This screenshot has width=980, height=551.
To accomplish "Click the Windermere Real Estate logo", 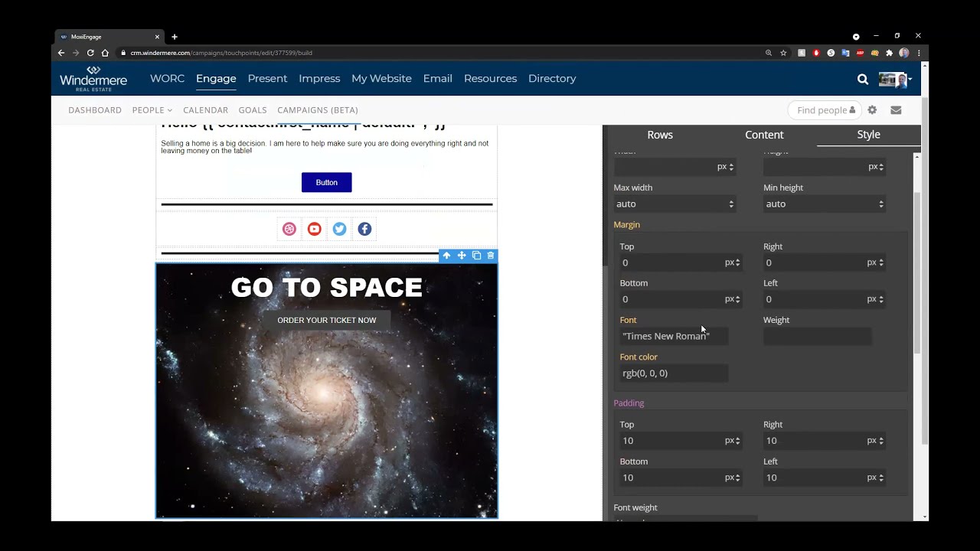I will (x=93, y=78).
